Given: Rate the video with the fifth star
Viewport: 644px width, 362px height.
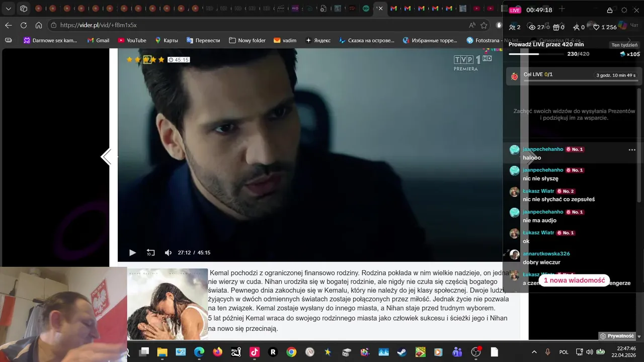Looking at the screenshot, I should click(161, 60).
